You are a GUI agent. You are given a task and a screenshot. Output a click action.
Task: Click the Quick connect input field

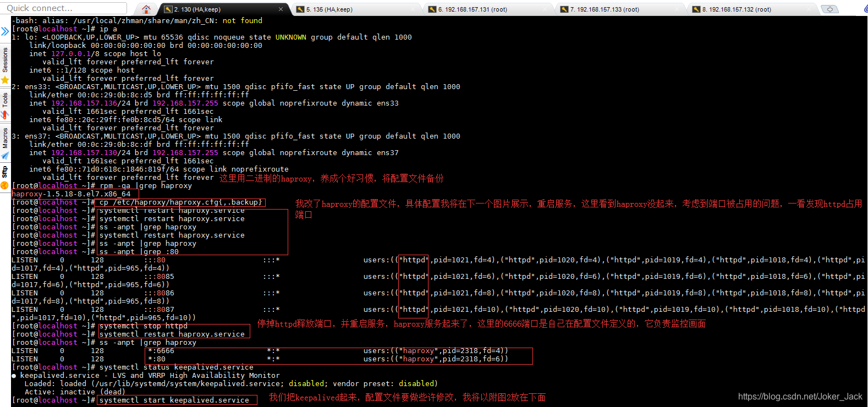tap(64, 8)
